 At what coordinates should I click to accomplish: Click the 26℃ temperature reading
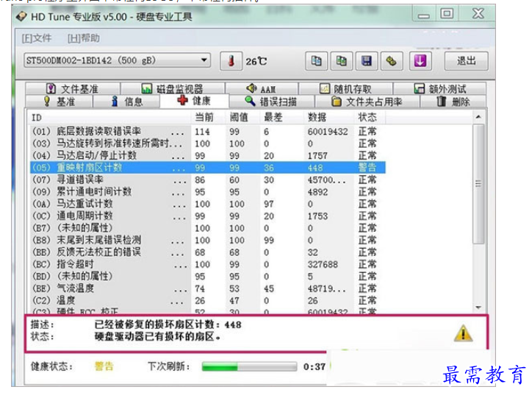point(256,62)
